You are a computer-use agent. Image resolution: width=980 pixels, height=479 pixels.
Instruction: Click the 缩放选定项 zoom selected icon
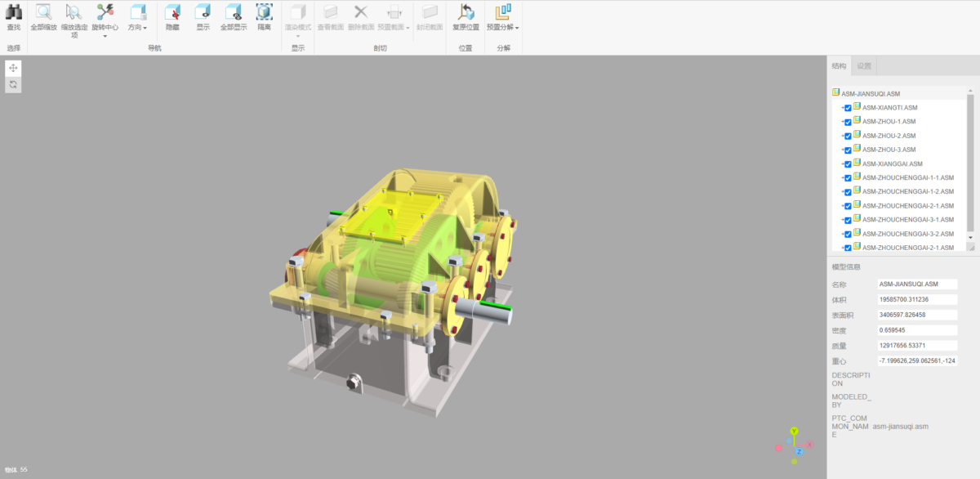[73, 12]
